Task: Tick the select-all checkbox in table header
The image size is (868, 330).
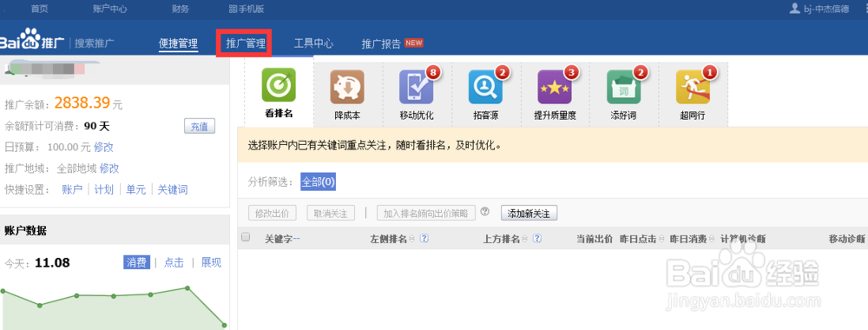Action: click(246, 237)
